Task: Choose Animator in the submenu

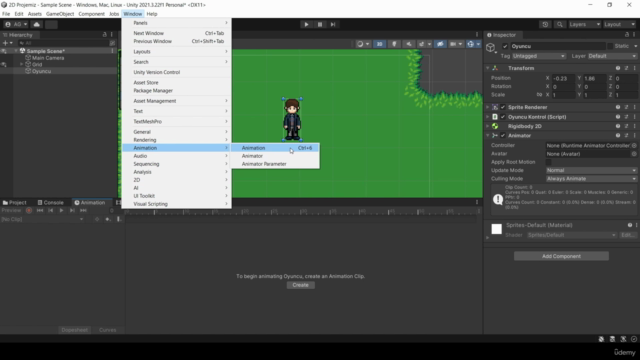Action: click(275, 156)
